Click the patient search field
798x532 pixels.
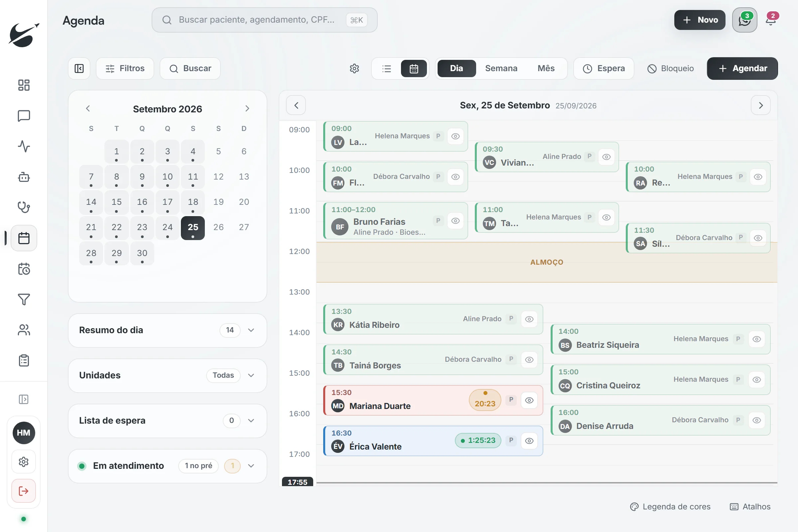tap(264, 20)
